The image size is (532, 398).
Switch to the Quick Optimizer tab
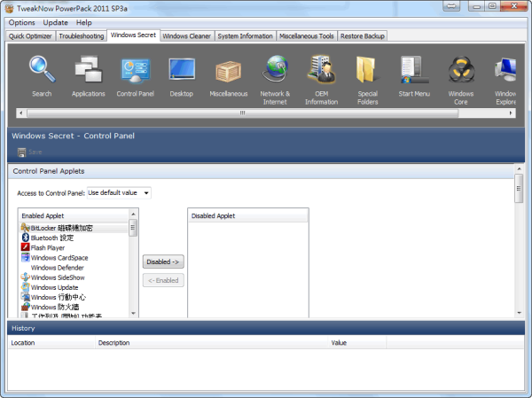coord(30,36)
